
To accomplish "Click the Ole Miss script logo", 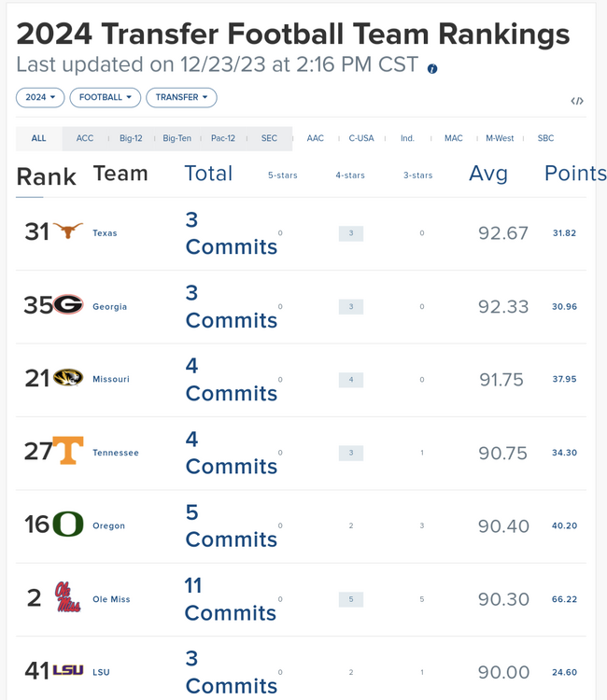I will [x=67, y=597].
